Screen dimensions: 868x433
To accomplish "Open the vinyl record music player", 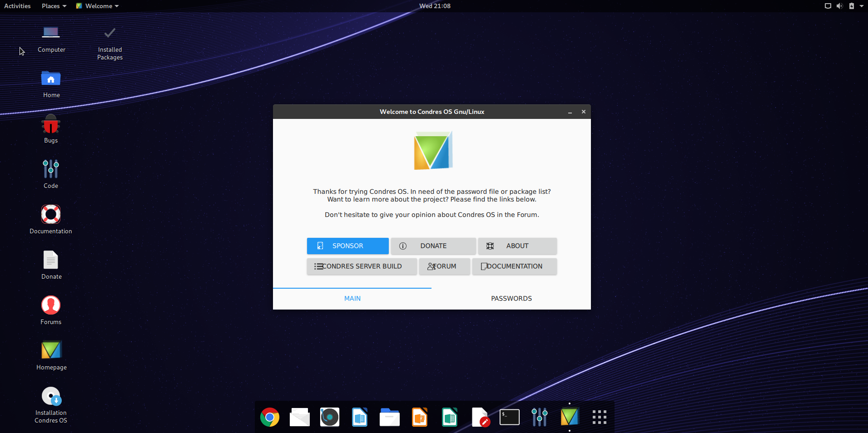I will pos(330,417).
